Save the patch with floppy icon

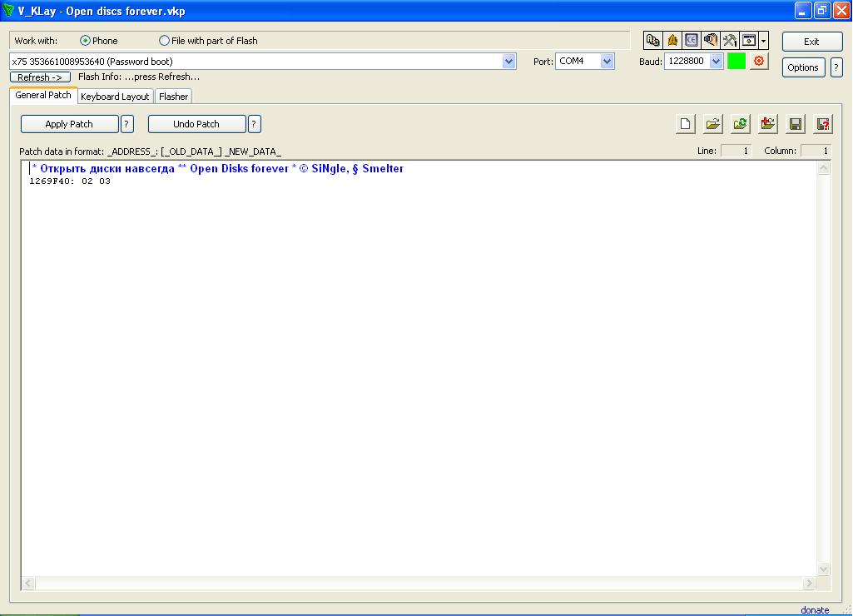point(796,124)
